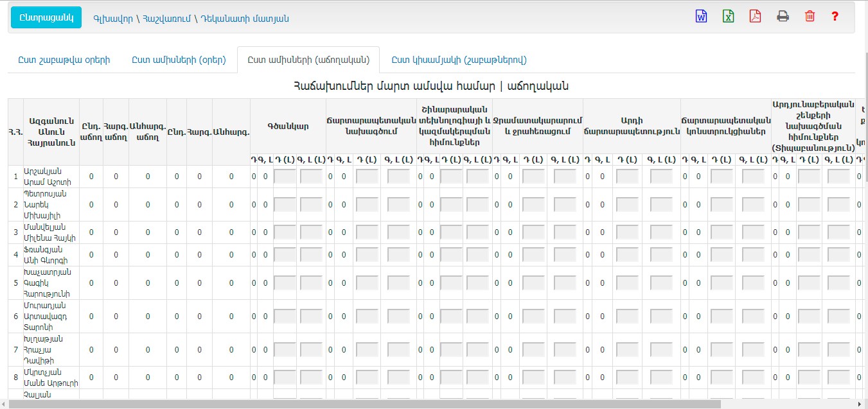This screenshot has height=409, width=868.
Task: Click row 3 Ճարտարապետական նախագծում Դ (Լ) field
Action: (367, 232)
